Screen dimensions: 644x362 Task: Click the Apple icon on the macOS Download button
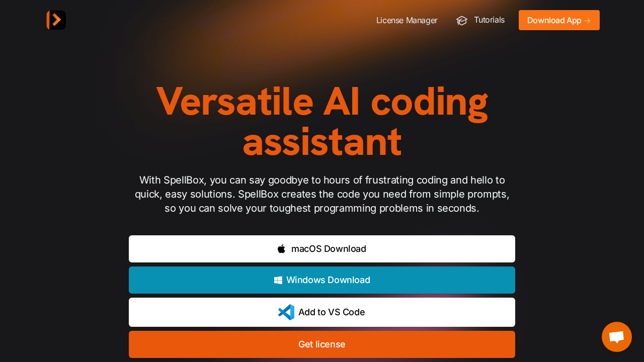click(x=281, y=248)
